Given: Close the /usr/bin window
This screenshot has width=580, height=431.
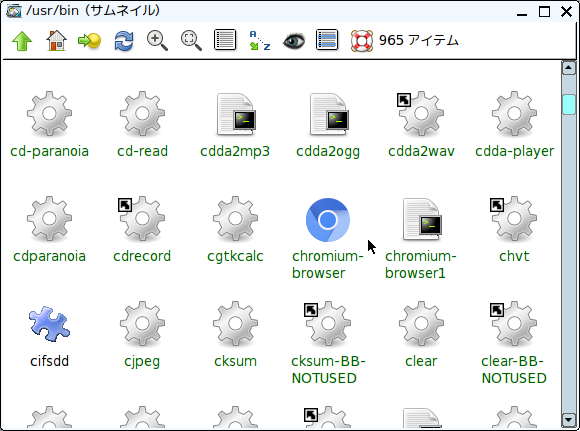Looking at the screenshot, I should 566,12.
